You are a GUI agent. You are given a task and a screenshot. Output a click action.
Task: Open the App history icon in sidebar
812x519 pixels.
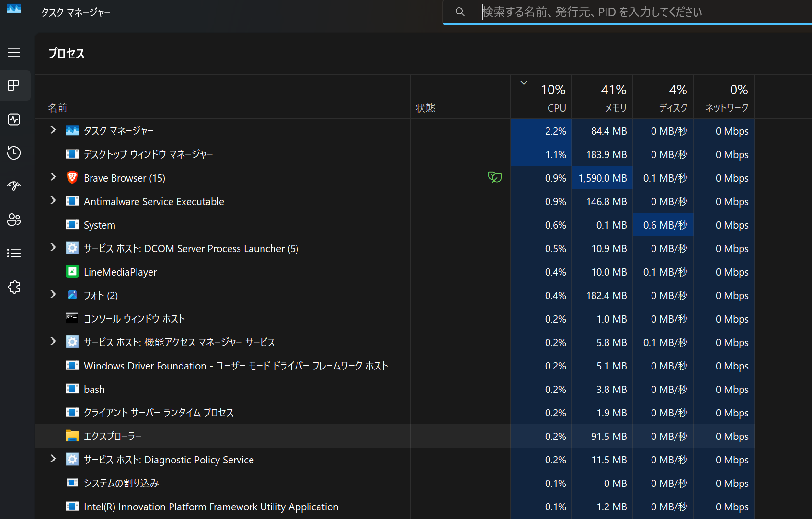14,153
